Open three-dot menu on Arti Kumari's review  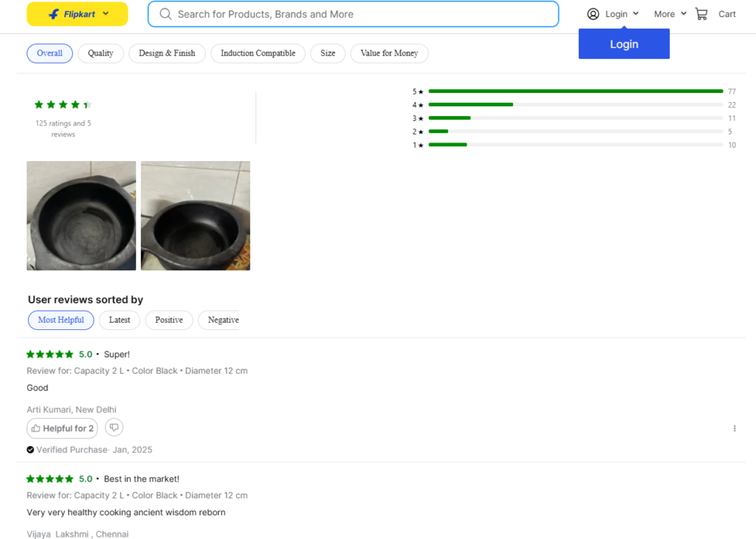pyautogui.click(x=734, y=428)
